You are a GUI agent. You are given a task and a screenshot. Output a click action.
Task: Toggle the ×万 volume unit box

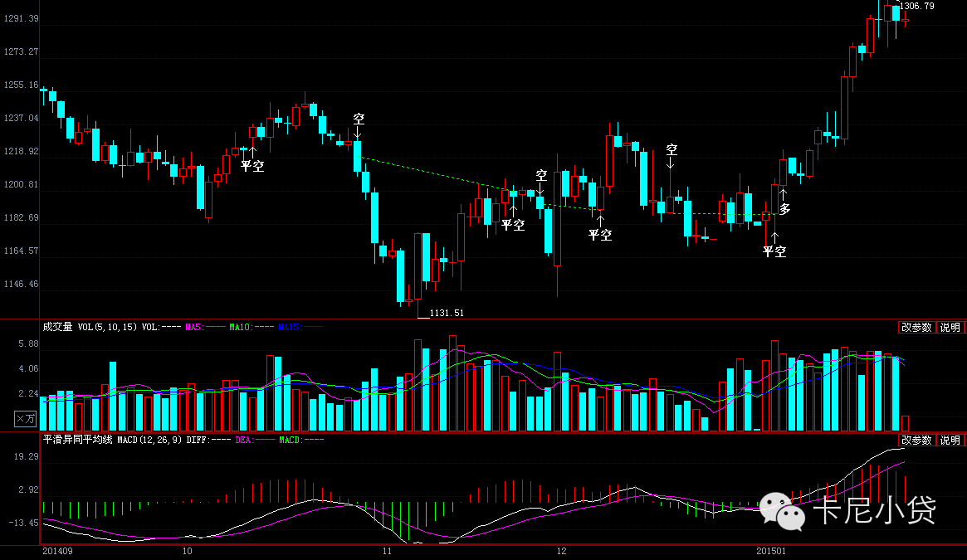click(x=25, y=420)
